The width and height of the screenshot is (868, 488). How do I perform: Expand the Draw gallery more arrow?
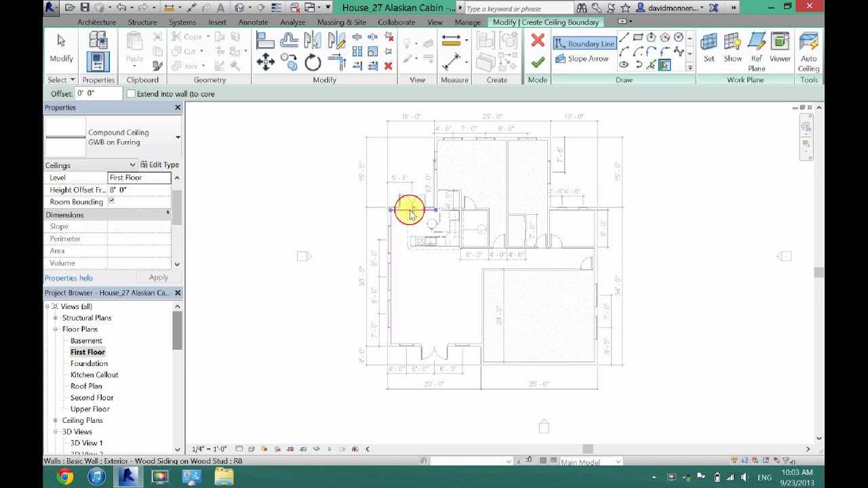690,66
